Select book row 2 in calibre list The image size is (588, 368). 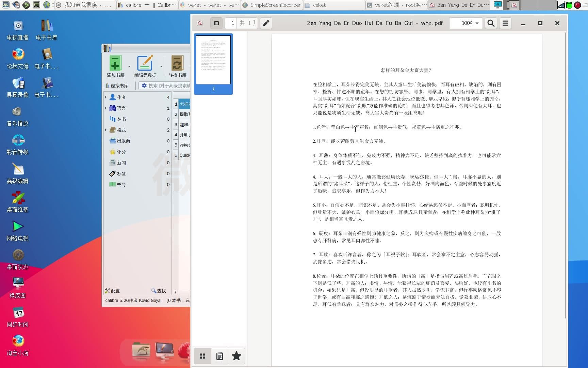(x=182, y=114)
